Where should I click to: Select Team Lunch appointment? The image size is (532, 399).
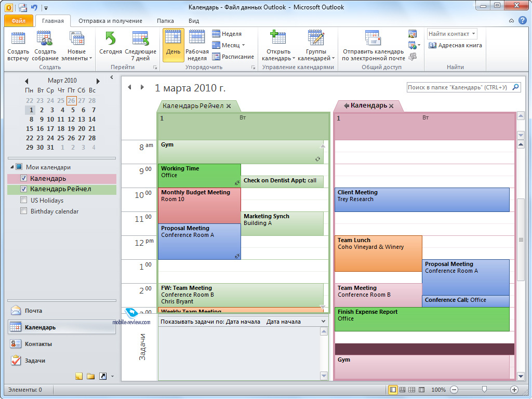pos(378,254)
